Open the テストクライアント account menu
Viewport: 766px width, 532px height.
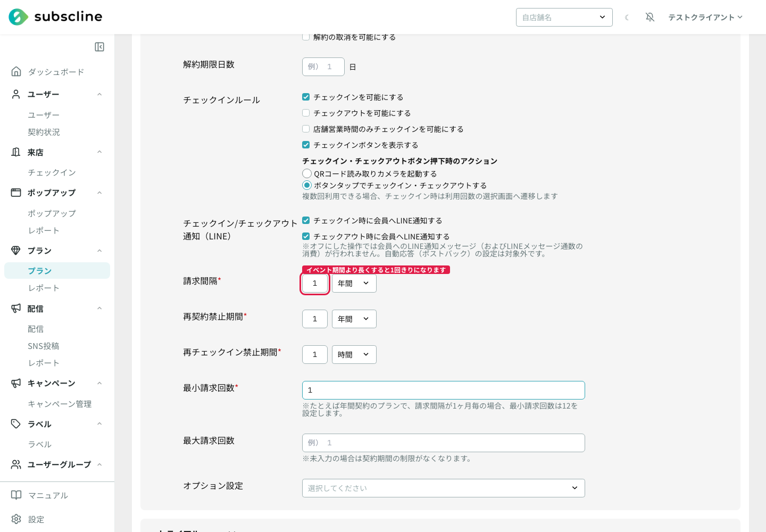pos(705,18)
